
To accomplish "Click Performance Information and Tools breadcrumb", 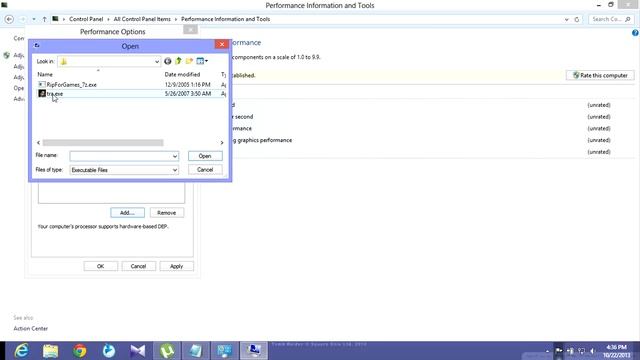I will (225, 19).
